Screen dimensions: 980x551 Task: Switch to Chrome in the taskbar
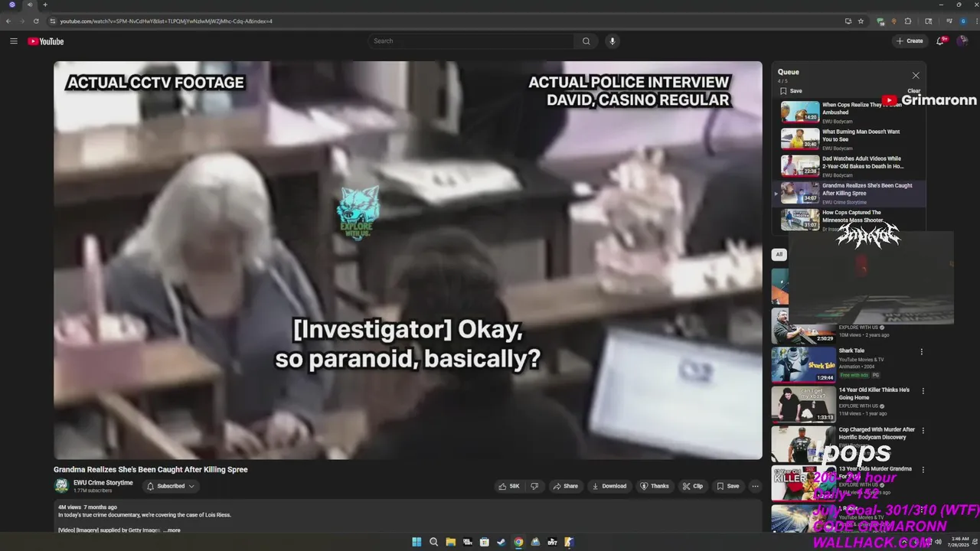518,542
